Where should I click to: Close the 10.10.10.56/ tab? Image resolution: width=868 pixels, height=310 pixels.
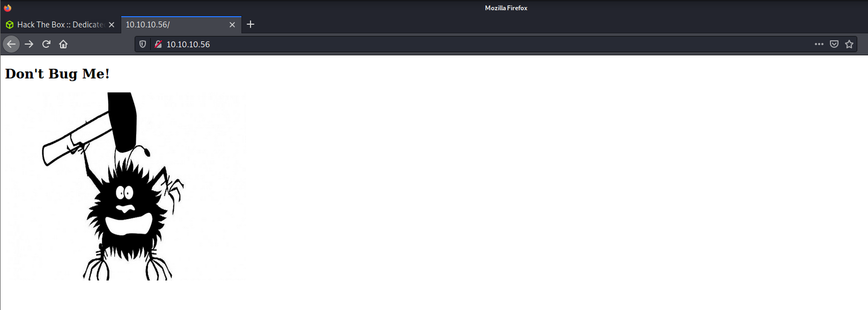point(232,25)
